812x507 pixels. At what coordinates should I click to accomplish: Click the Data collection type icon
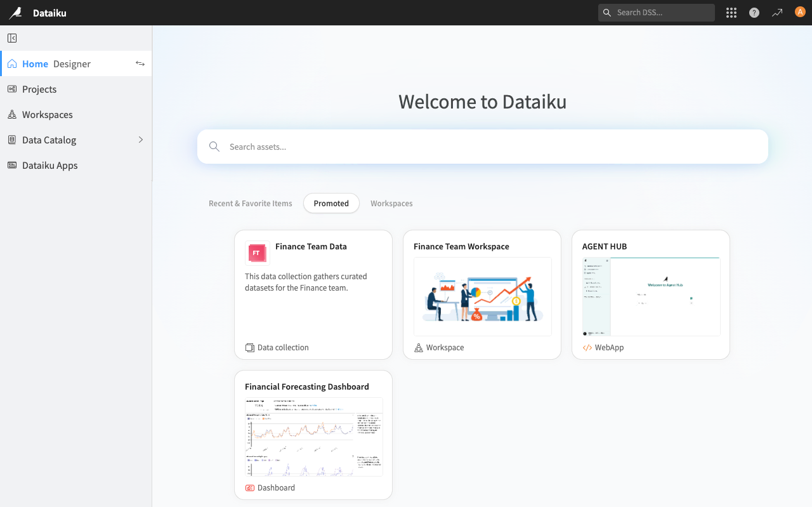tap(249, 348)
